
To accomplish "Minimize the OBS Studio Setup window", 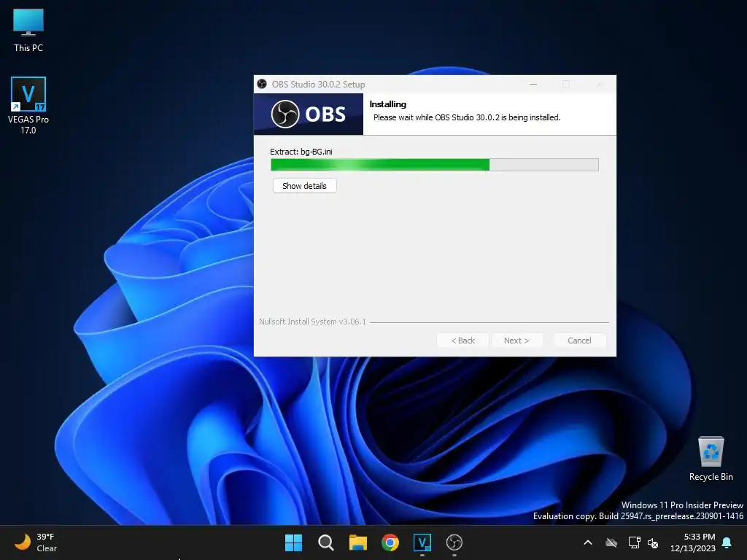I will [x=533, y=85].
